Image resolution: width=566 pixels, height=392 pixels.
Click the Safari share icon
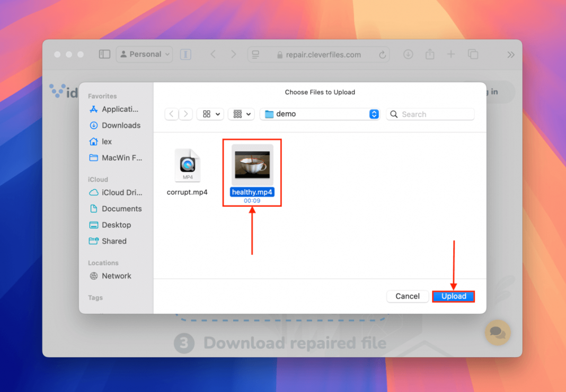pyautogui.click(x=430, y=54)
